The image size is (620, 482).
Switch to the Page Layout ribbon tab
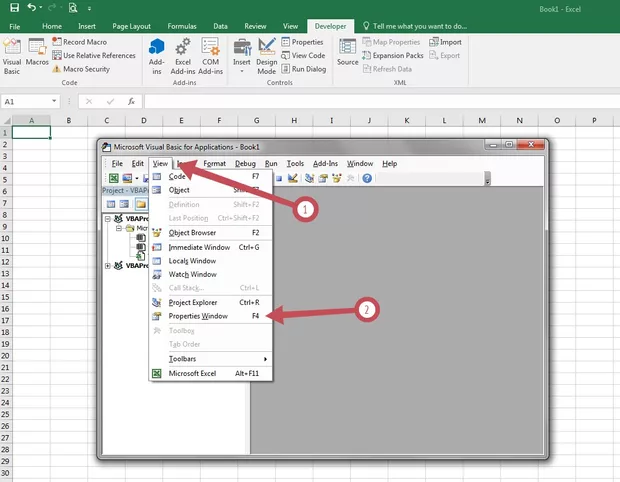point(132,25)
